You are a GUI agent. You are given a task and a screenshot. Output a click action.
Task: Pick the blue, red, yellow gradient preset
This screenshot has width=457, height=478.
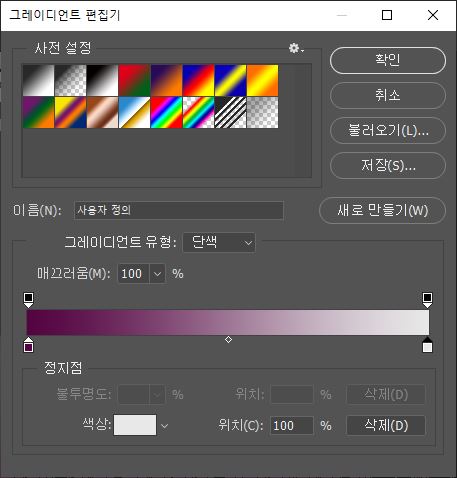198,80
